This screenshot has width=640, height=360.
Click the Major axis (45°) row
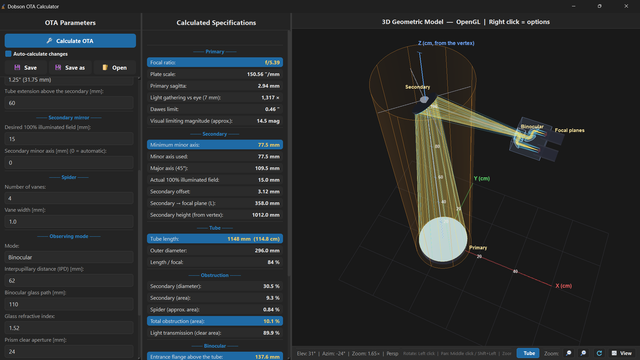pos(215,168)
